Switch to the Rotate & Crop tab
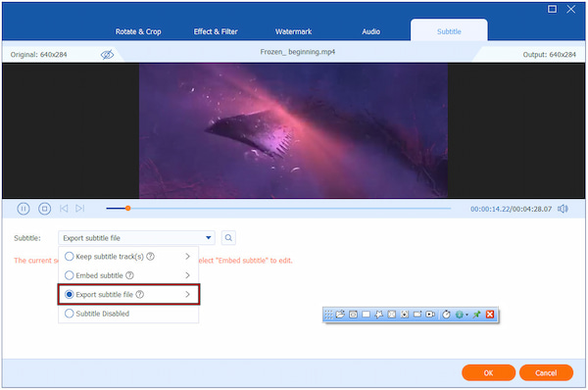This screenshot has width=588, height=390. coord(138,31)
